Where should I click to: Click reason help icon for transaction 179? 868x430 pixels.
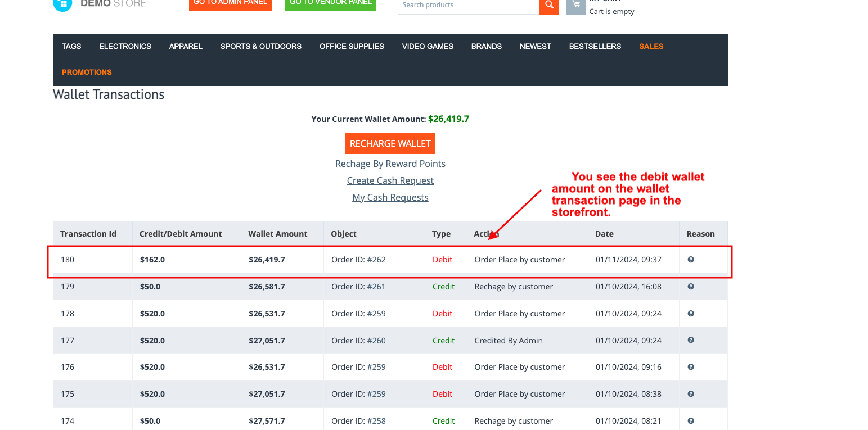691,287
